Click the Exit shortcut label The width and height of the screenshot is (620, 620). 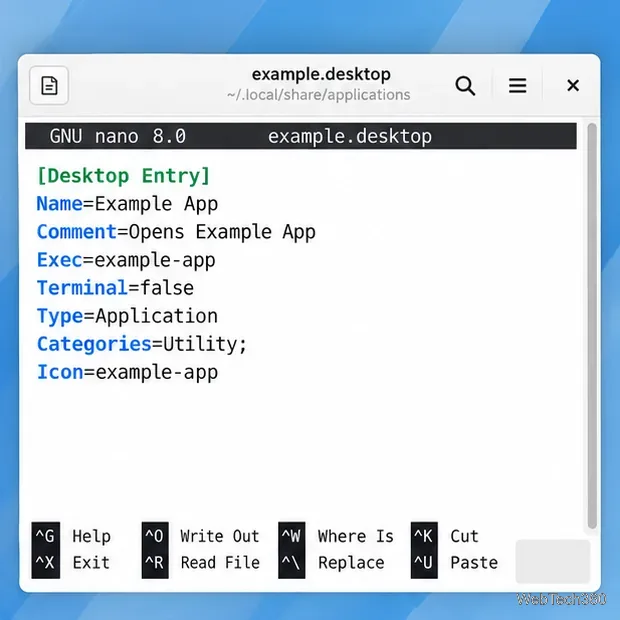(91, 563)
